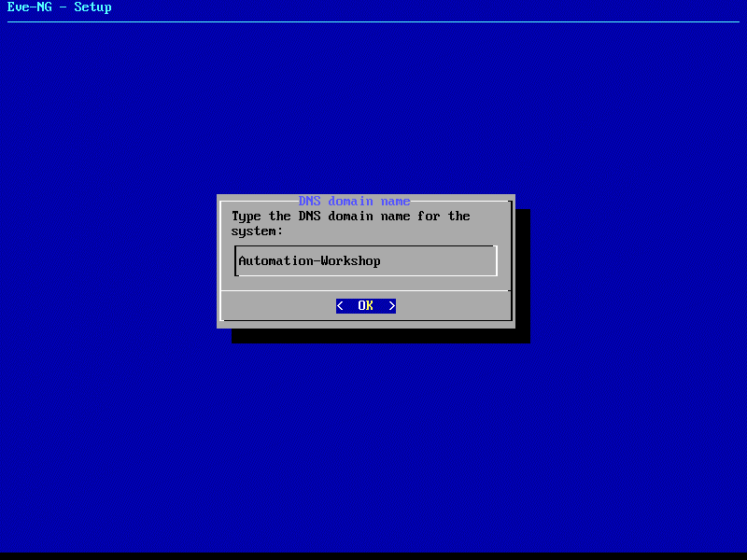Click the 'DNS domain name' dialog title
Image resolution: width=747 pixels, height=560 pixels.
tap(355, 201)
